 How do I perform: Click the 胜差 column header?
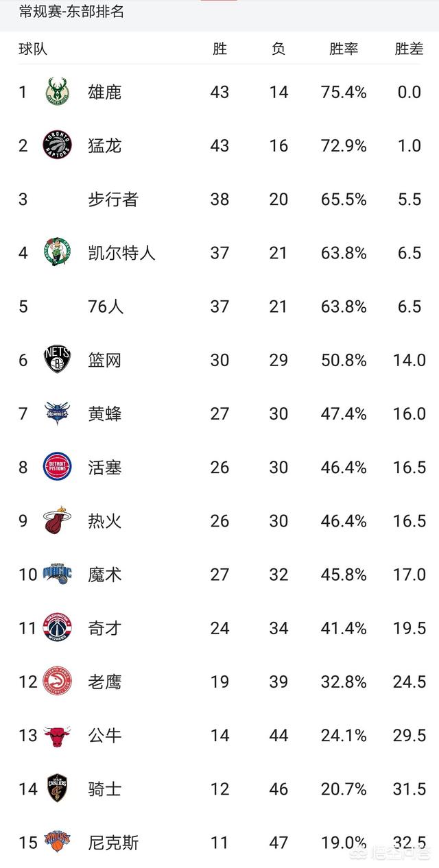click(x=409, y=49)
